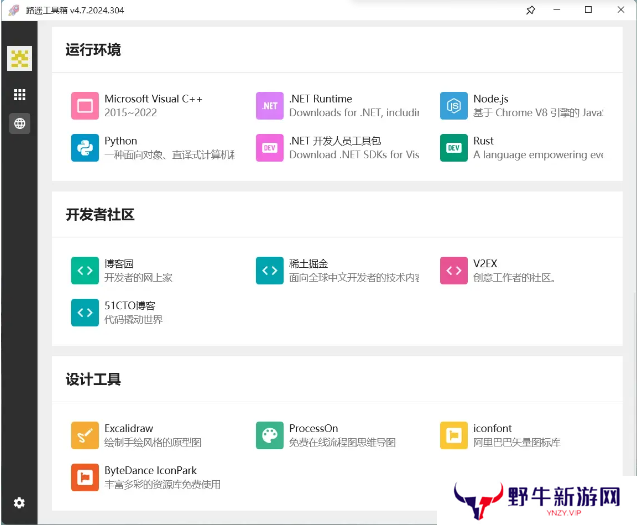637x526 pixels.
Task: Open the .NET Runtime purple icon
Action: [269, 106]
